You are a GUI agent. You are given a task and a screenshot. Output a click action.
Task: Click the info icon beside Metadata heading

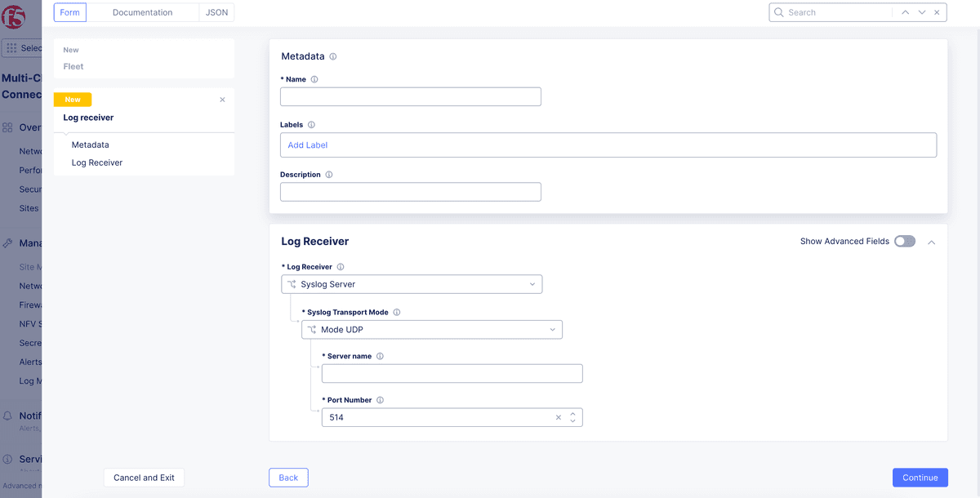(333, 57)
